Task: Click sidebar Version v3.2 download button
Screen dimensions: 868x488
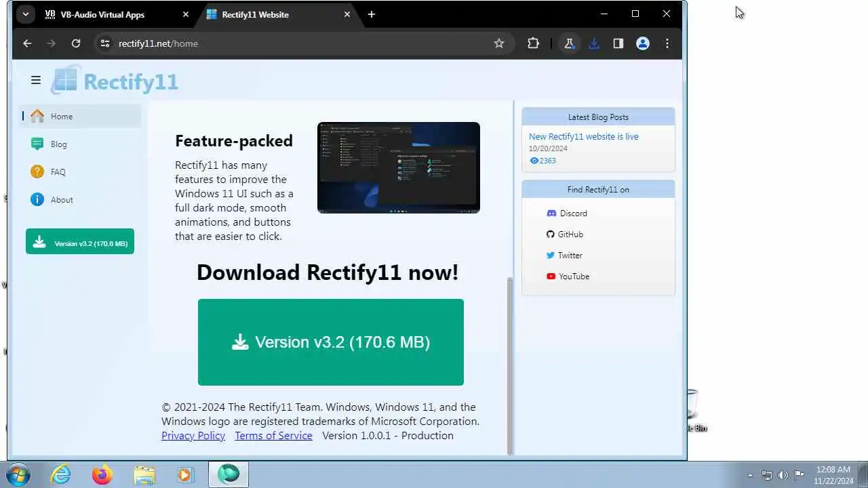Action: (80, 242)
